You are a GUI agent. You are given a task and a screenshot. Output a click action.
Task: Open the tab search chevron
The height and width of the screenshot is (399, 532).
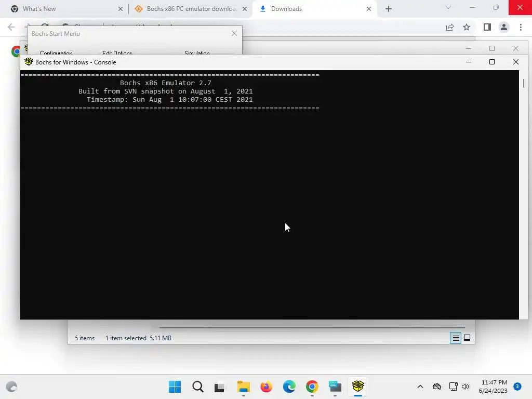pos(448,7)
